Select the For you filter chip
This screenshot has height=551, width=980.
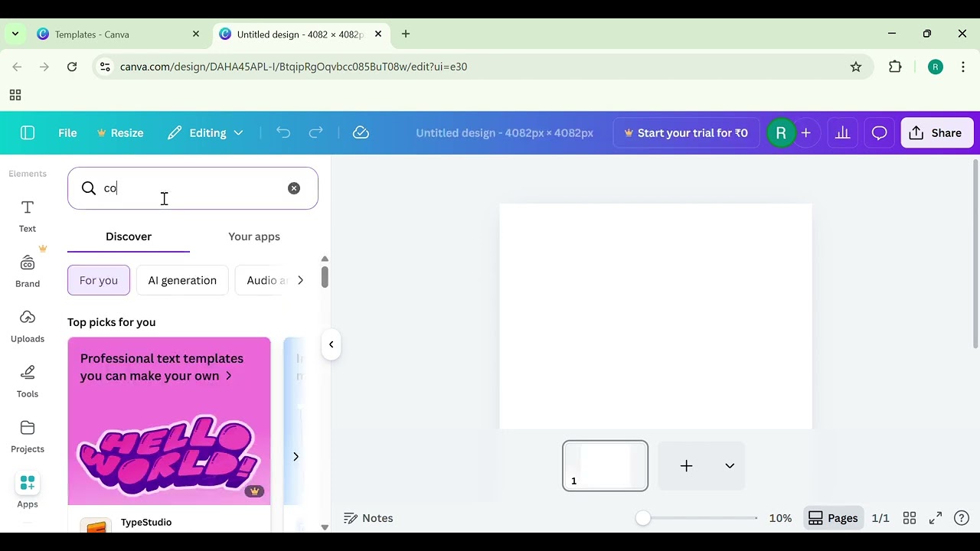[x=99, y=280]
